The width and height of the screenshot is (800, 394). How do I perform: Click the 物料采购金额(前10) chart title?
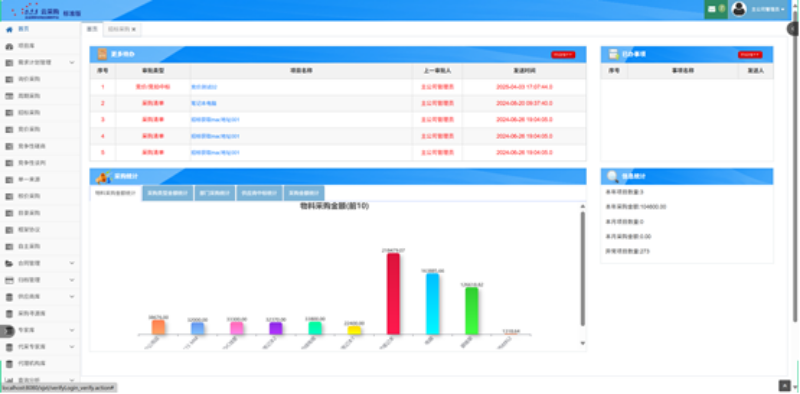335,206
